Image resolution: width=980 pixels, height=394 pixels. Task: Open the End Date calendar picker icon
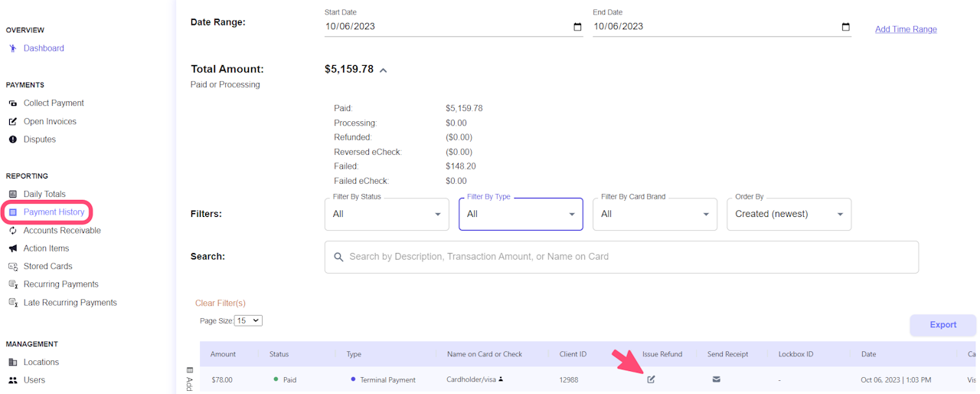[845, 27]
